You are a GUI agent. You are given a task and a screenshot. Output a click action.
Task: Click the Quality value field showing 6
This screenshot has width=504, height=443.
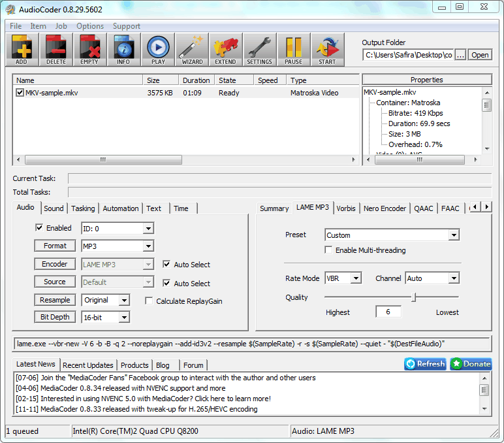tap(388, 312)
